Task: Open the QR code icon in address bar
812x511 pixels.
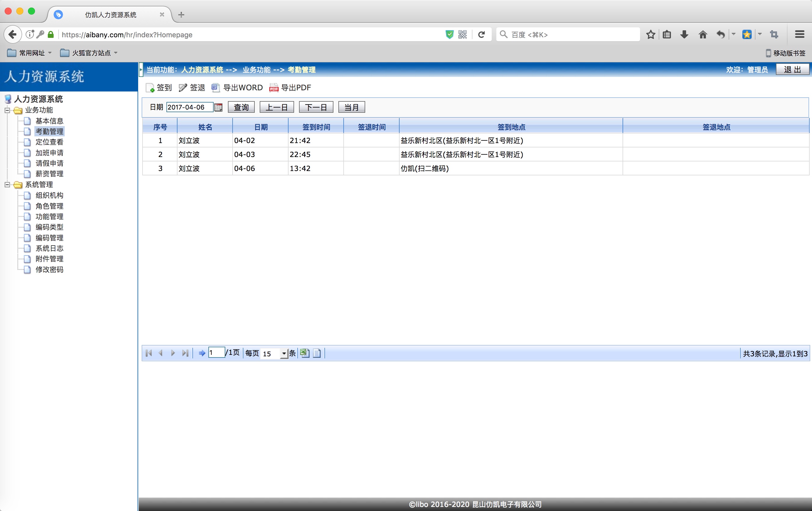Action: [462, 35]
